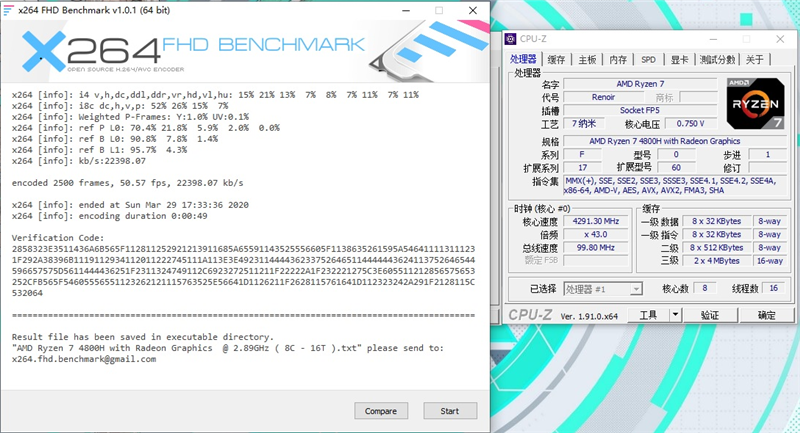Select the SPD tab
The height and width of the screenshot is (433, 800).
pyautogui.click(x=648, y=60)
